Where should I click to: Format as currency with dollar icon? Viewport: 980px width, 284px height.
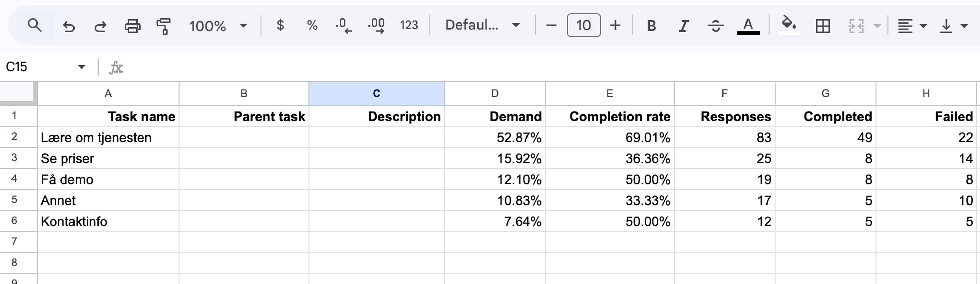280,26
